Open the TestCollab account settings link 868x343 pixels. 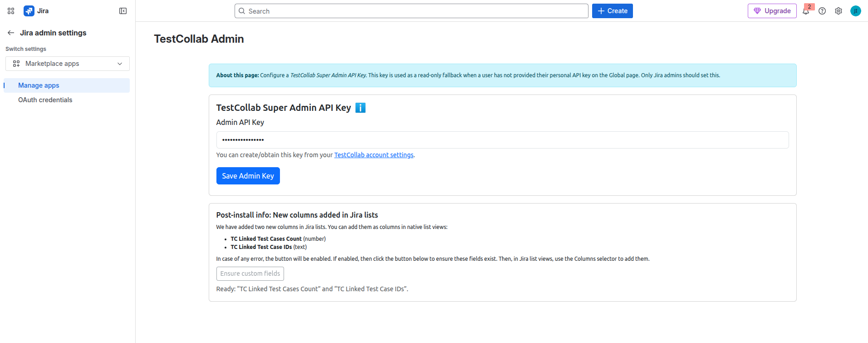[x=374, y=155]
